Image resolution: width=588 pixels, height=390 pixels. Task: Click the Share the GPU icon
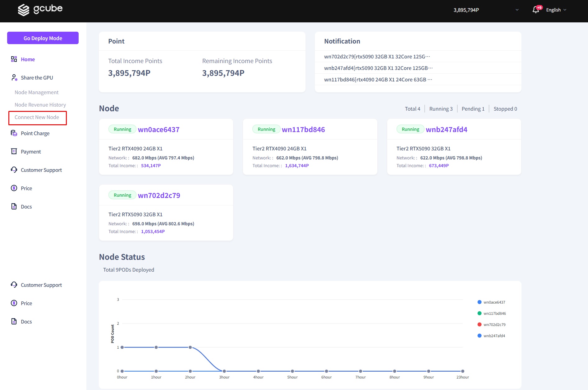tap(14, 78)
